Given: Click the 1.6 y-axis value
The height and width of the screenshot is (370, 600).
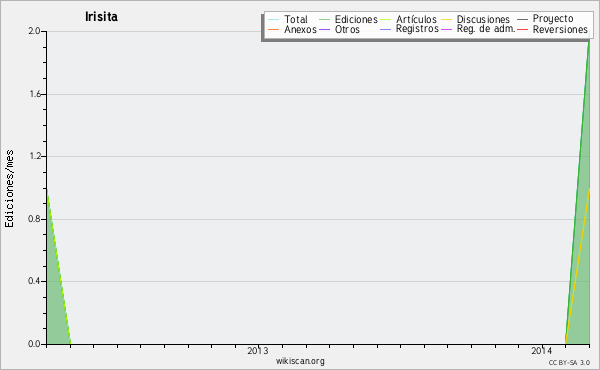Looking at the screenshot, I should (x=35, y=94).
